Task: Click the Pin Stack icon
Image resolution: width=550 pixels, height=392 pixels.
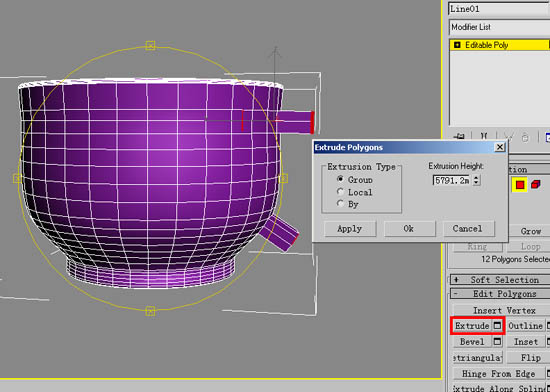Action: coord(459,137)
